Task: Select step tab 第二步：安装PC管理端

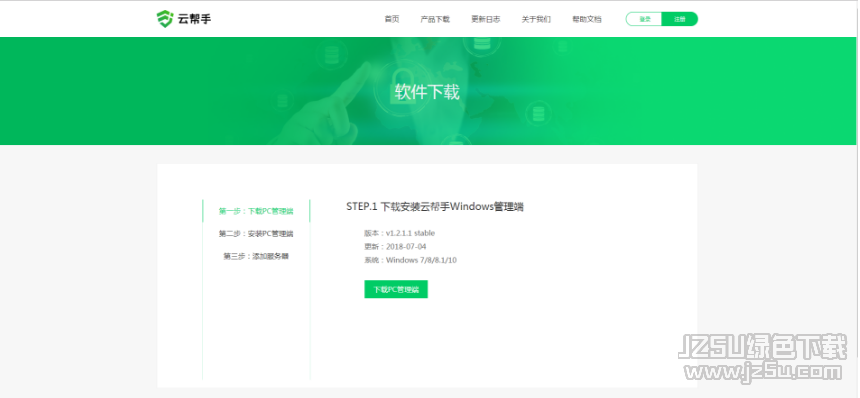Action: (x=256, y=234)
